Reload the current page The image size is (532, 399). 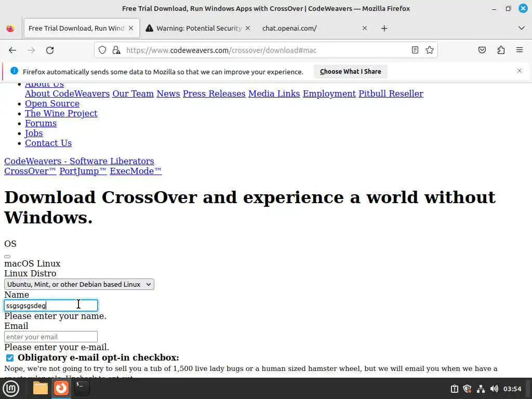(x=50, y=50)
